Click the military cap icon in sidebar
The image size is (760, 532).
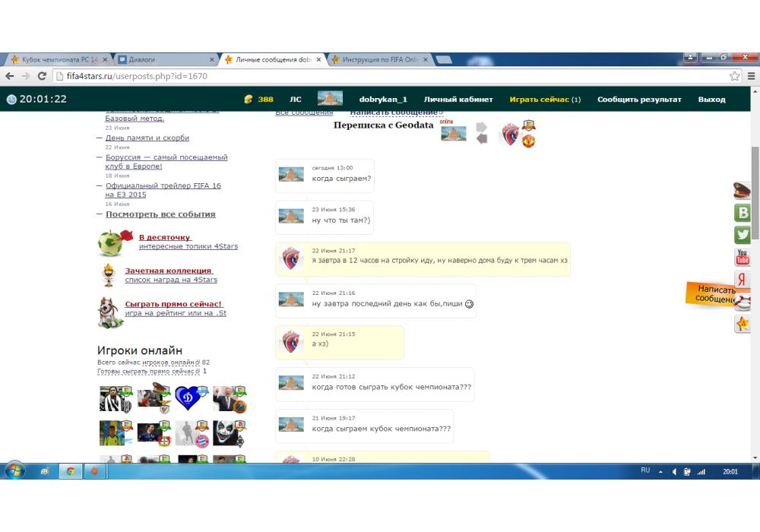tap(742, 191)
